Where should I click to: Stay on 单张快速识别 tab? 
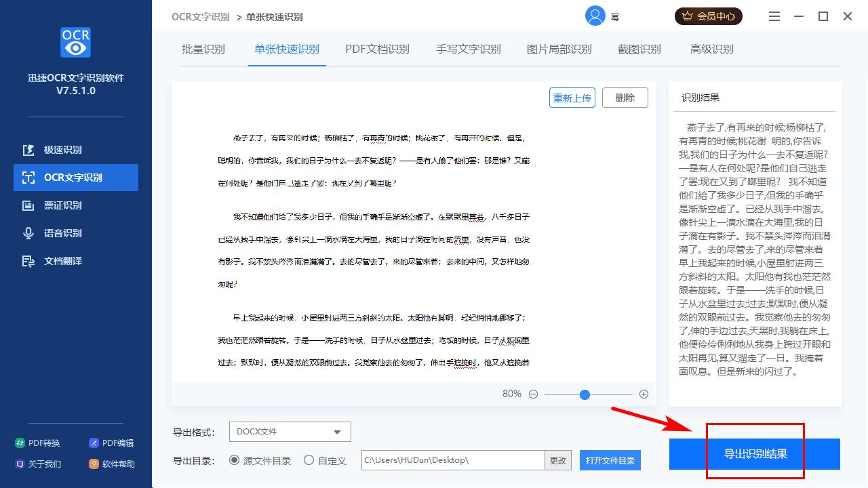[285, 48]
